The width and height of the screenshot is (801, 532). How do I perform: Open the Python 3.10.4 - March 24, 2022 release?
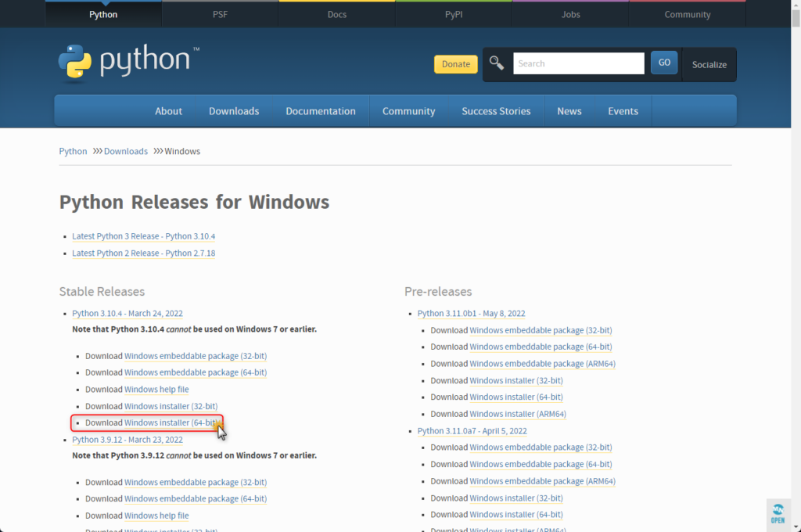[x=128, y=313]
